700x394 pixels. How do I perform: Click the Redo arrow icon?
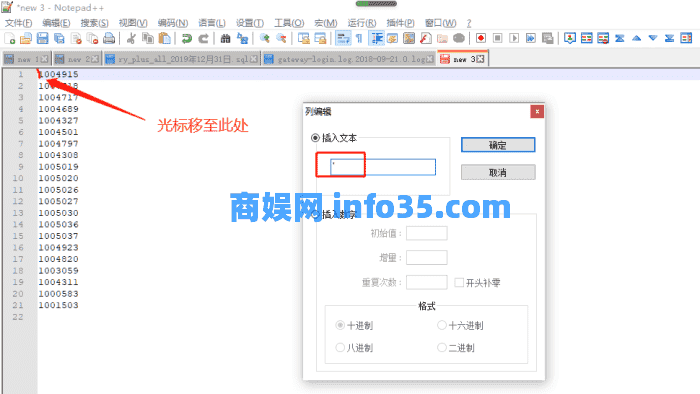click(x=203, y=39)
